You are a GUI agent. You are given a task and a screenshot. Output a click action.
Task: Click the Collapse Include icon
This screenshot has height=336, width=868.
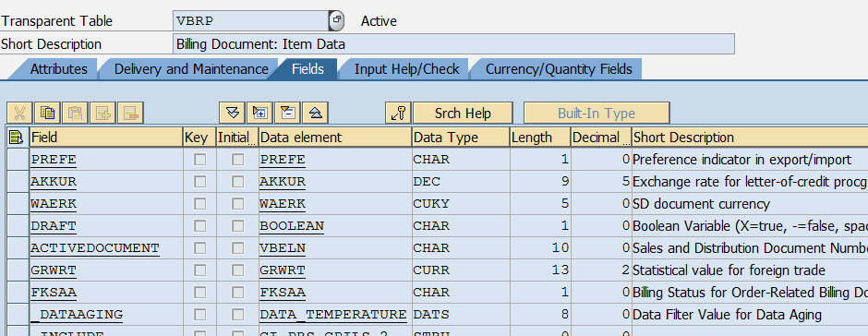(x=288, y=113)
